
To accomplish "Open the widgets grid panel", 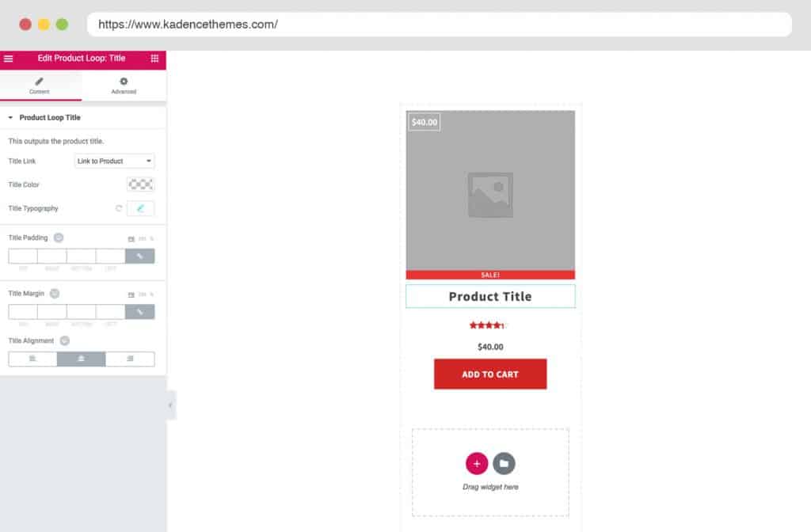I will 154,59.
